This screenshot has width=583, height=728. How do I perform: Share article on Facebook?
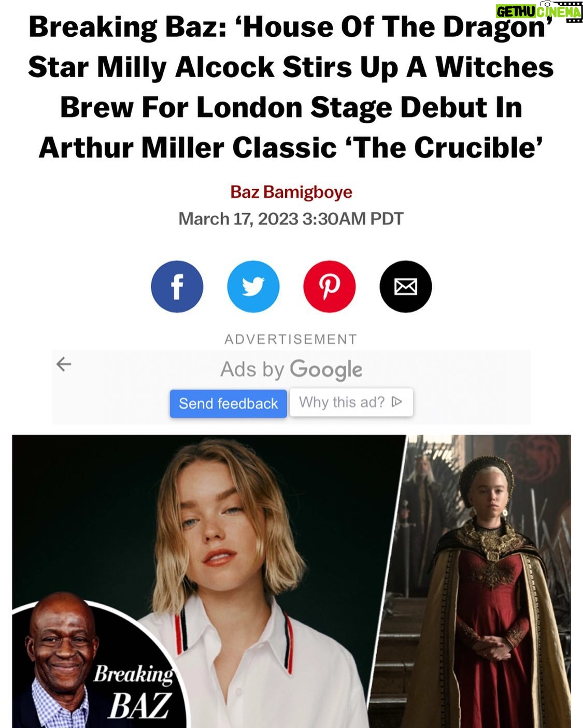tap(177, 286)
